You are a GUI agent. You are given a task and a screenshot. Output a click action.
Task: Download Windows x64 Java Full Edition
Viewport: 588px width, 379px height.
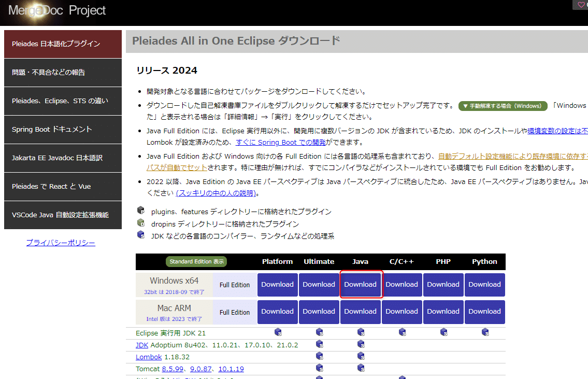(x=361, y=285)
